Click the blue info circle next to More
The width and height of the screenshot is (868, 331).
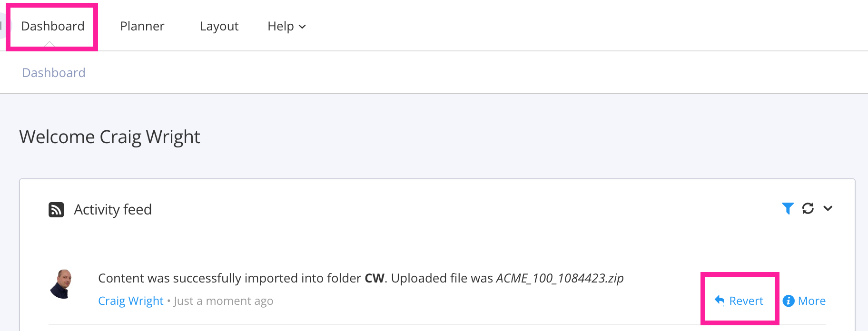click(x=789, y=301)
